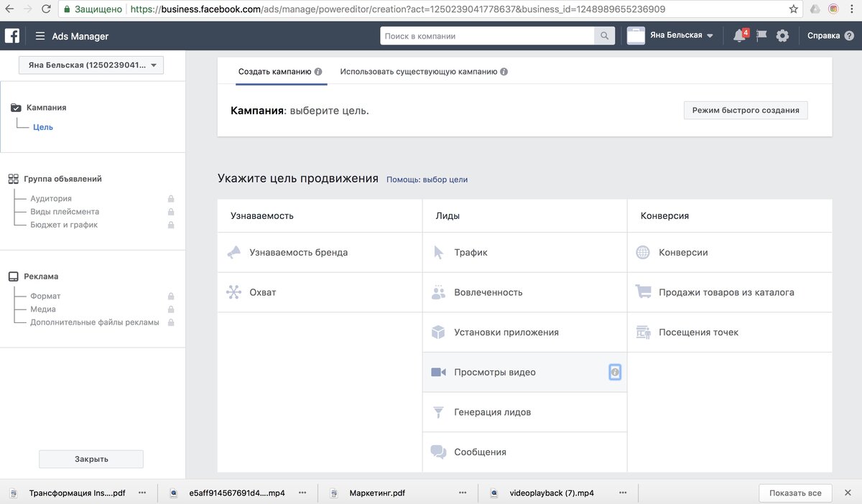Reload the page with refresh icon
The height and width of the screenshot is (504, 862).
pyautogui.click(x=46, y=9)
